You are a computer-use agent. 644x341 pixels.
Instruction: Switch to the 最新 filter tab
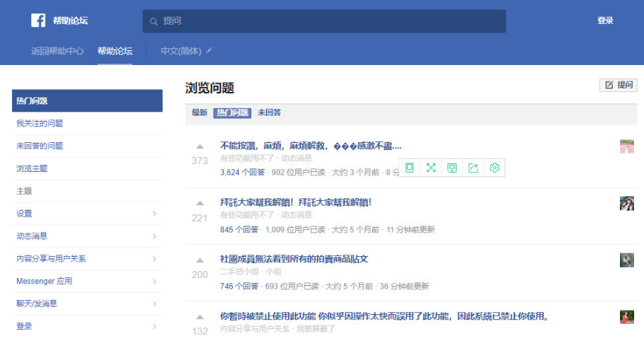click(200, 112)
